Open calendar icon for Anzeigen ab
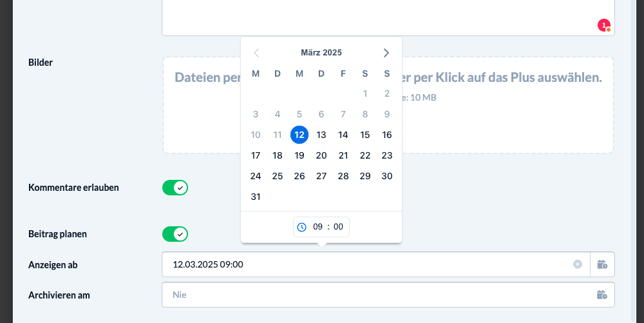Screen dimensions: 644x323 coord(602,264)
